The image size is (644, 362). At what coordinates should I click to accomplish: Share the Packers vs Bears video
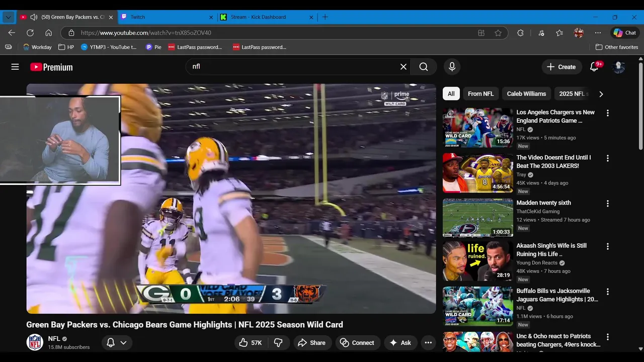pos(312,342)
